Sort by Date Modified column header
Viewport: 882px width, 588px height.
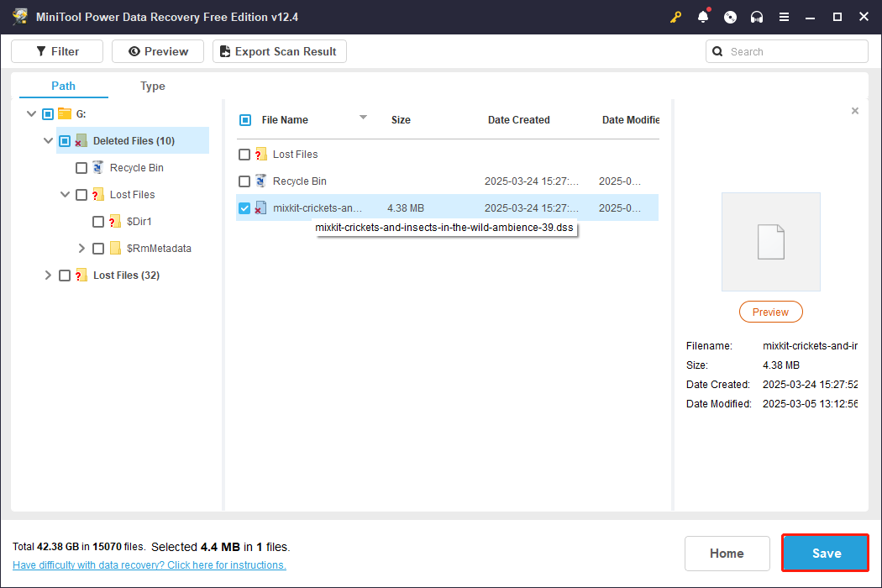(631, 120)
